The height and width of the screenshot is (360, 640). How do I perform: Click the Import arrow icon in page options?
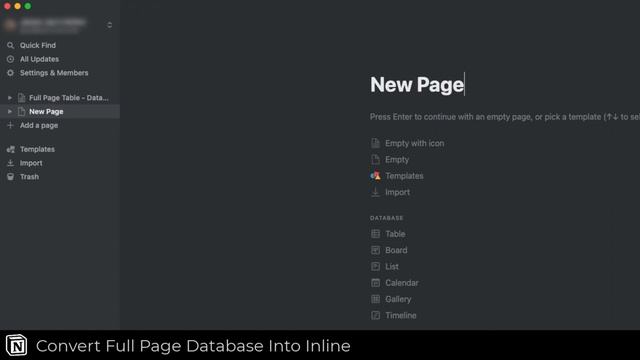tap(376, 192)
